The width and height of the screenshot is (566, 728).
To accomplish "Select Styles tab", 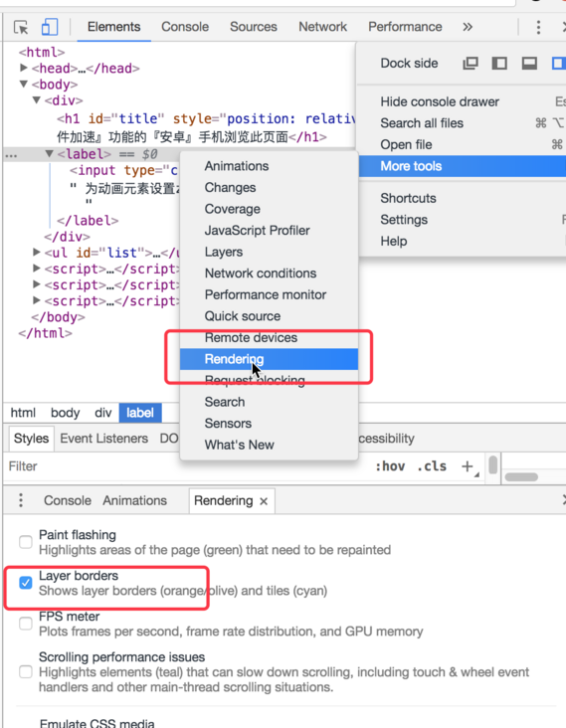I will pos(31,439).
